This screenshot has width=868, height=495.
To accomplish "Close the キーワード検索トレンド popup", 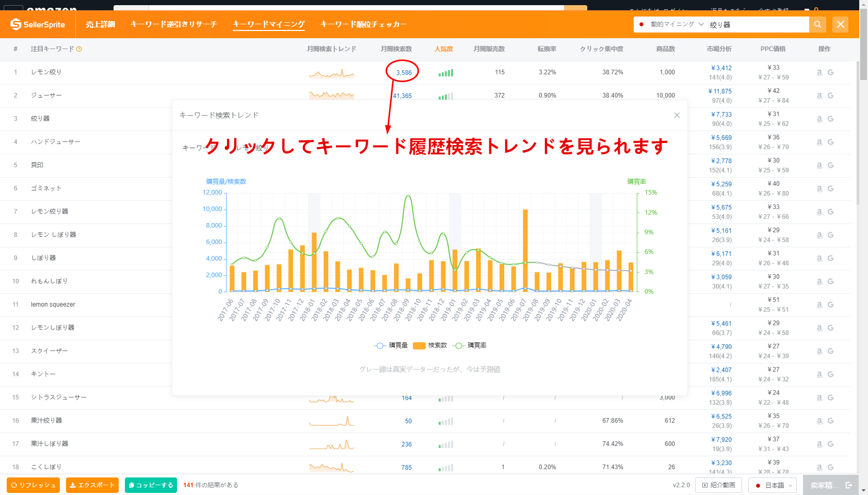I will coord(677,115).
